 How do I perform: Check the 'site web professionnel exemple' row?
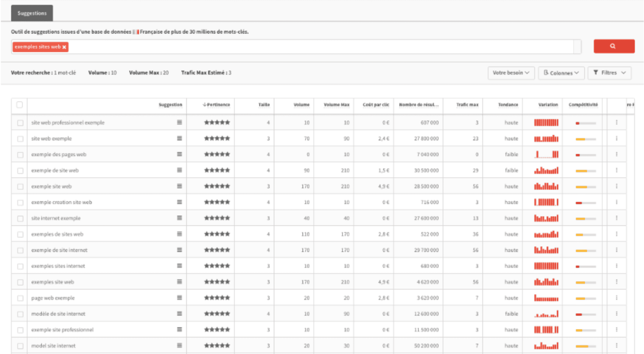[20, 123]
